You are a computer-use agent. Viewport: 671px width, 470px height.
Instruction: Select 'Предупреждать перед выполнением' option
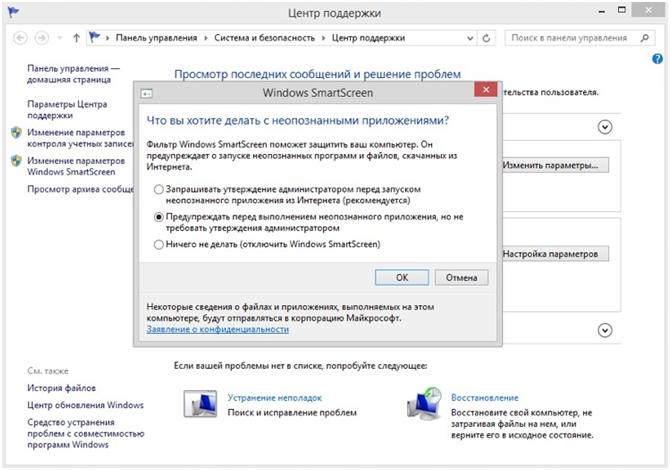159,217
